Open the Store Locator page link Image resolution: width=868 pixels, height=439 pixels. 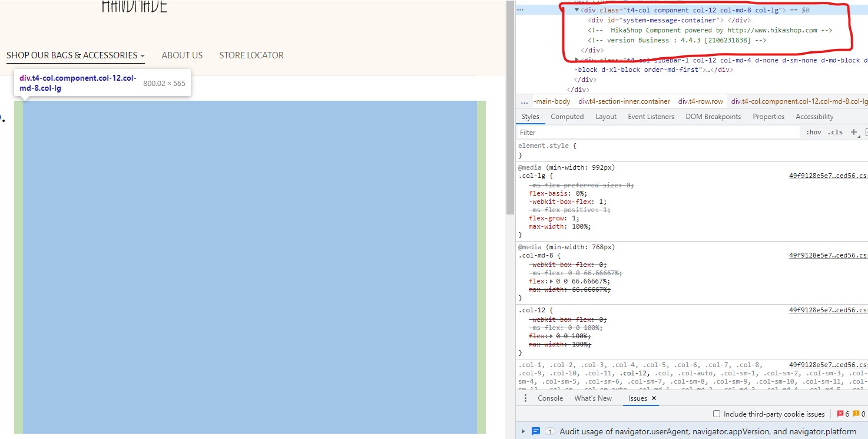[251, 55]
